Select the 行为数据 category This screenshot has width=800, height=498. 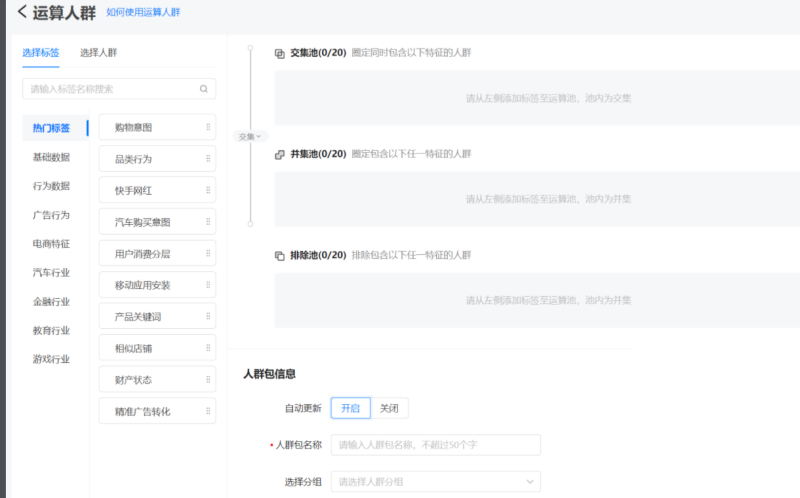tap(51, 186)
